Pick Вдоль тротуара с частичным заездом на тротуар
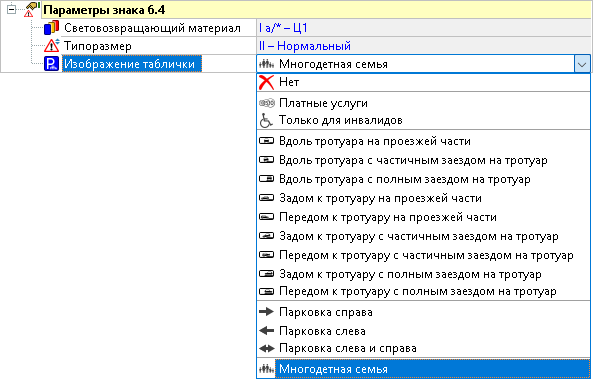This screenshot has height=379, width=593. 423,160
